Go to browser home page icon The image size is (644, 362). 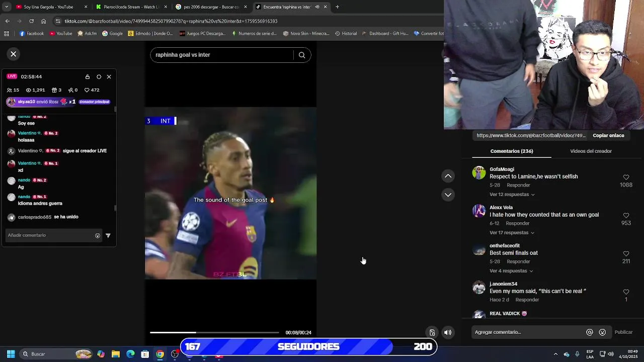click(43, 21)
